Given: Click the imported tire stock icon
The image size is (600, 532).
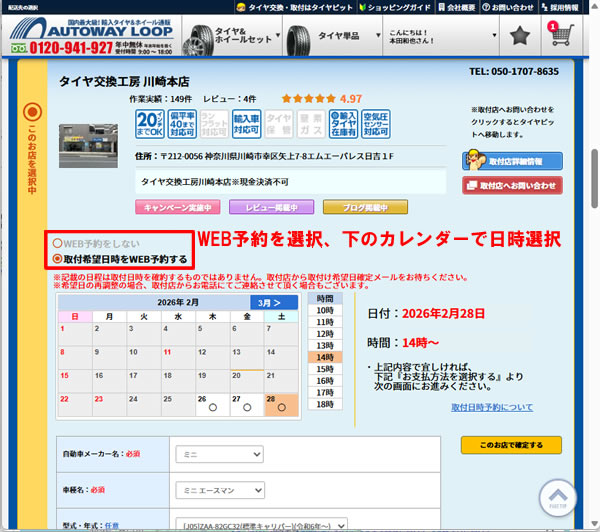Looking at the screenshot, I should click(x=342, y=124).
